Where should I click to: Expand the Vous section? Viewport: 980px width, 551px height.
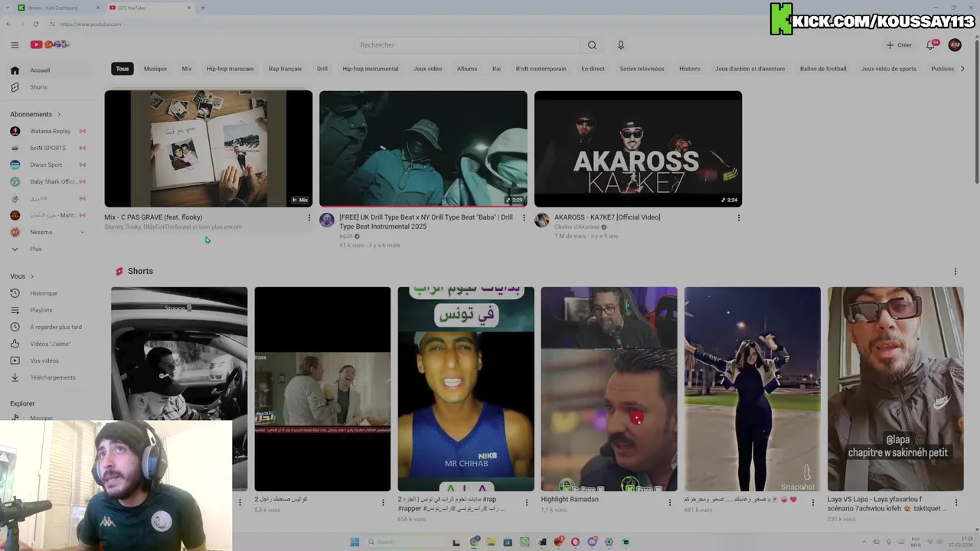[x=21, y=276]
